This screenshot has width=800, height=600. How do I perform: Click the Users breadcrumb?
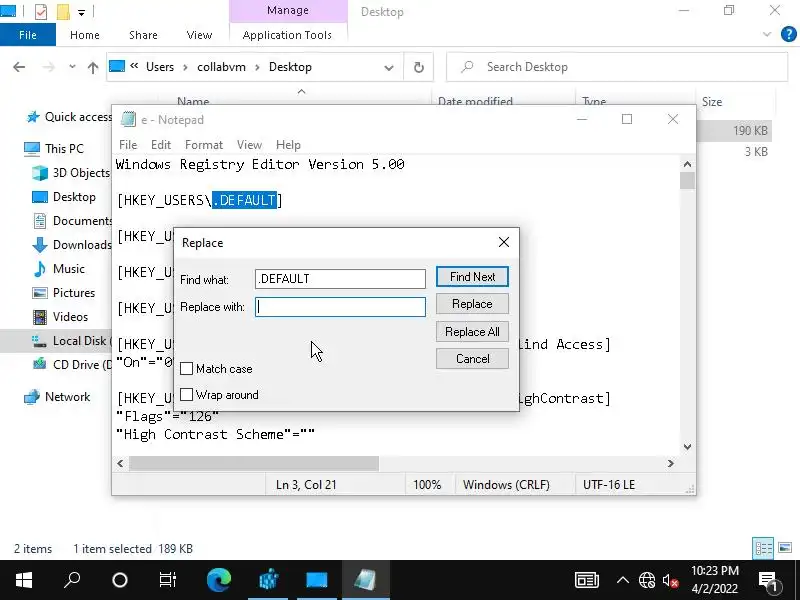click(x=160, y=67)
